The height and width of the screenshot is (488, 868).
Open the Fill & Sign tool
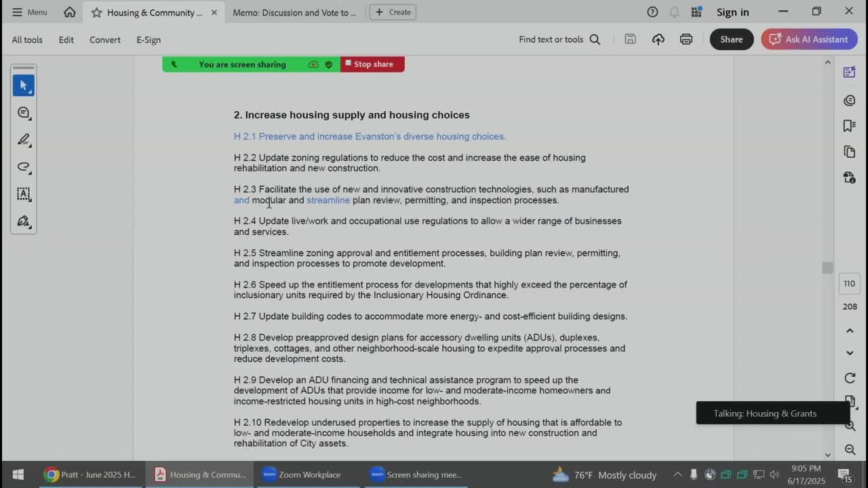coord(24,222)
